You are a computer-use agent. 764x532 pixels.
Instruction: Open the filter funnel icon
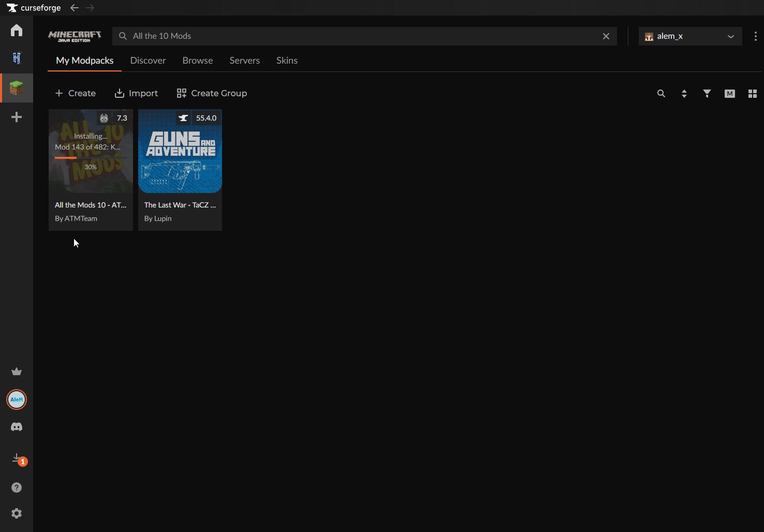(x=707, y=94)
